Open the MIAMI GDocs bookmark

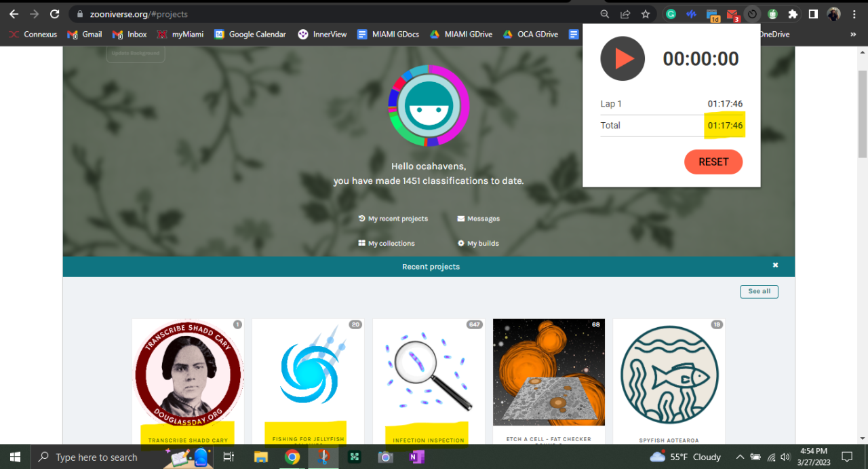(389, 34)
